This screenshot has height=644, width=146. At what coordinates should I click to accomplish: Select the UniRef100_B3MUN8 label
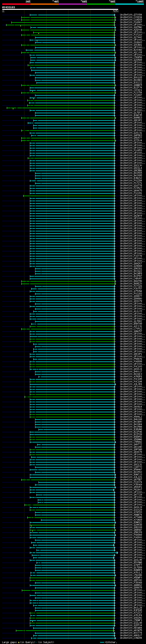click(131, 429)
